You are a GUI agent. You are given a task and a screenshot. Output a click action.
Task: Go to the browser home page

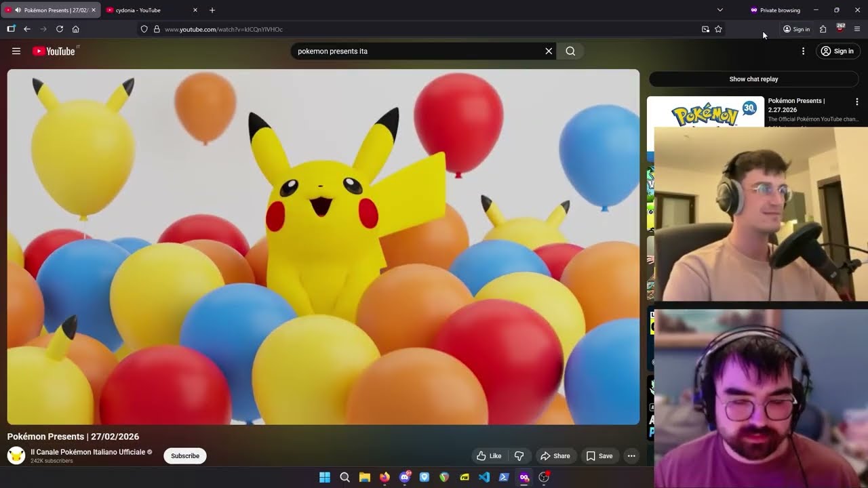pos(76,29)
